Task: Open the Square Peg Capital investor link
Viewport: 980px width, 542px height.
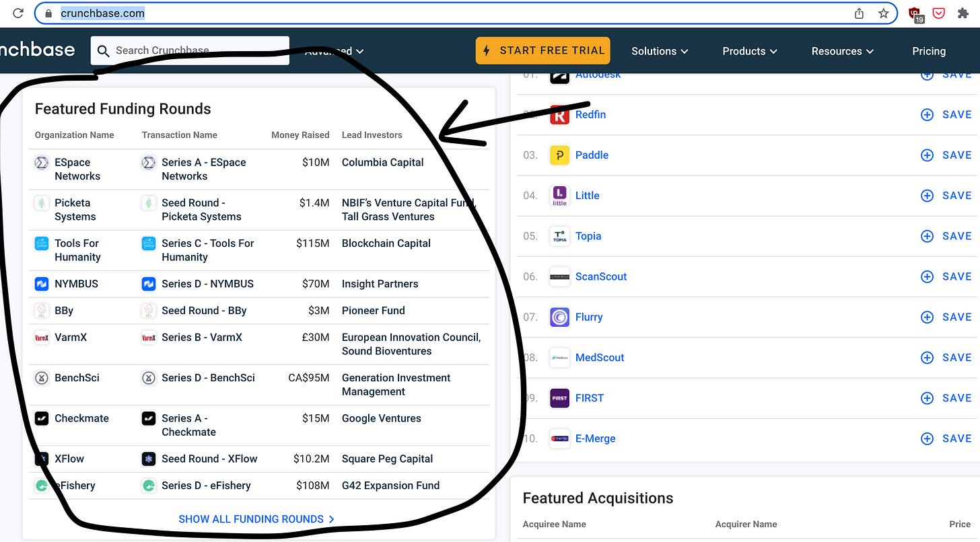Action: (x=388, y=459)
